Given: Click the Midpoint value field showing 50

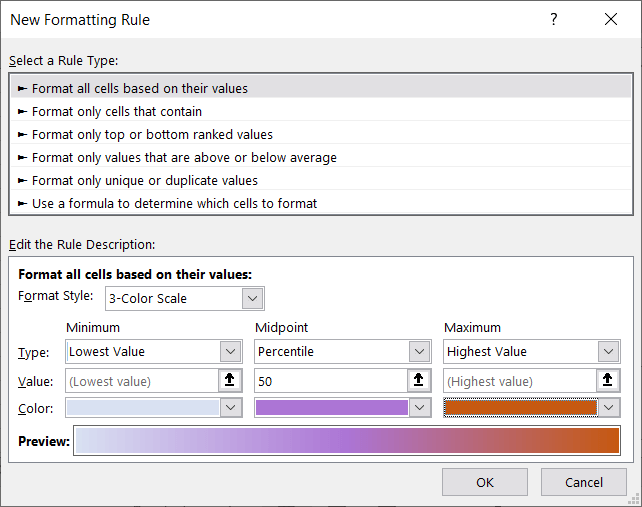Looking at the screenshot, I should tap(331, 381).
